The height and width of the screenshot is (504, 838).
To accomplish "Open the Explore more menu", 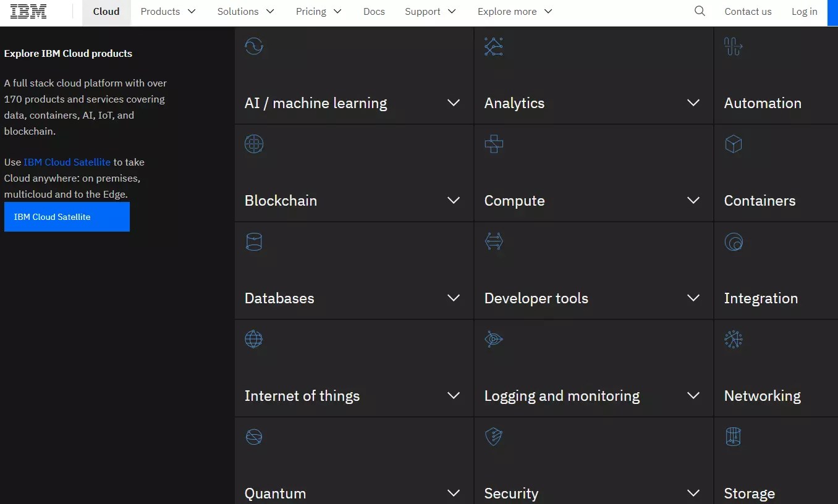I will (x=515, y=12).
